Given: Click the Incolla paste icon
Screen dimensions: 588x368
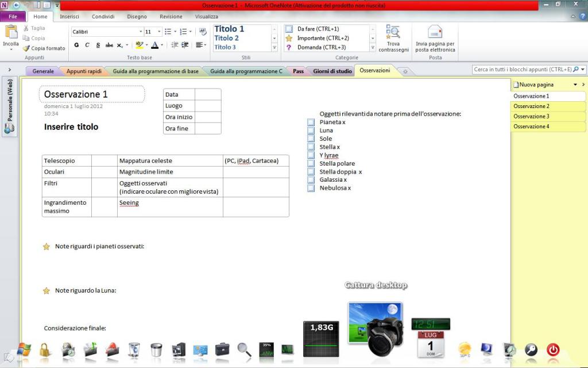Looking at the screenshot, I should click(x=11, y=32).
